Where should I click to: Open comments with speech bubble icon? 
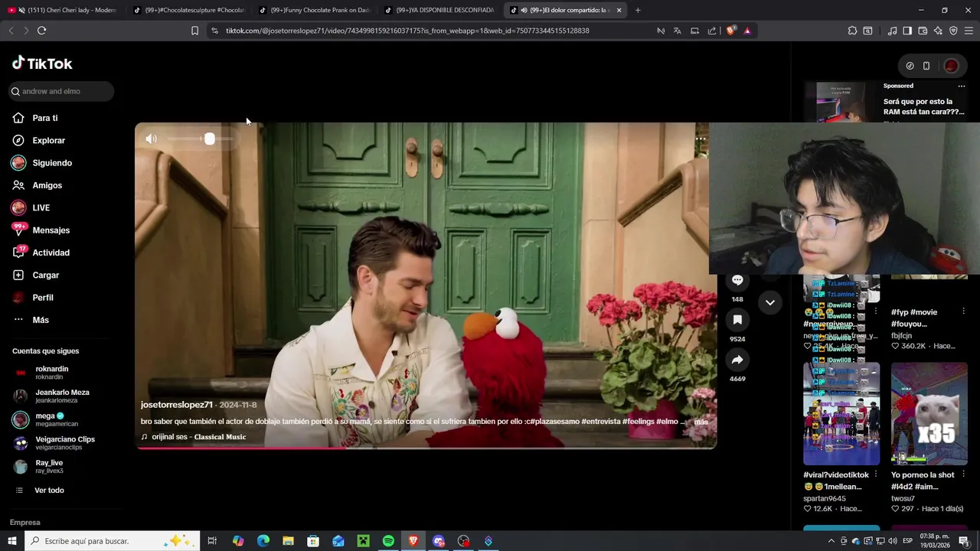click(x=737, y=280)
